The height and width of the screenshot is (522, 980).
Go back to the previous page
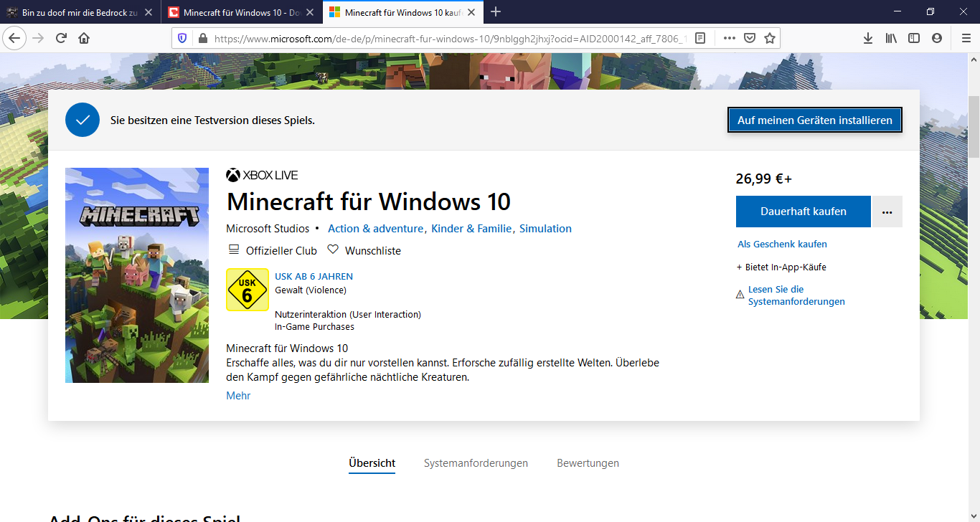click(x=15, y=38)
